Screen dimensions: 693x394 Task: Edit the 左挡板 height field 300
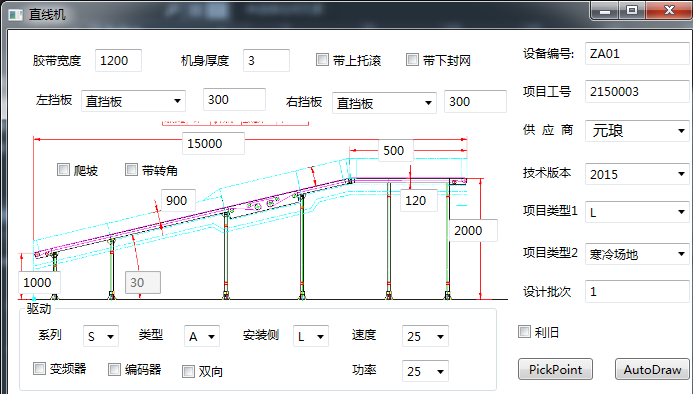[x=234, y=99]
